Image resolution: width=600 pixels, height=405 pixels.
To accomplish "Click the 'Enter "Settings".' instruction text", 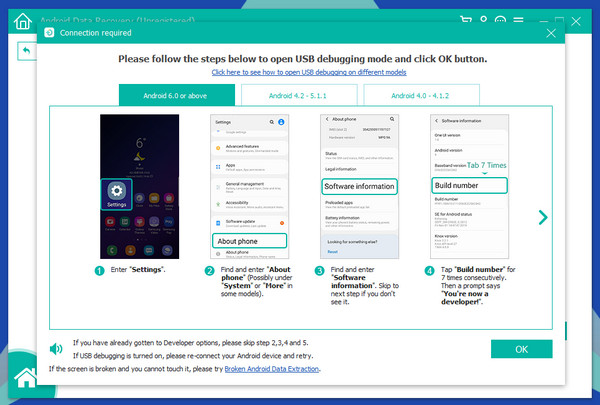I will 138,270.
